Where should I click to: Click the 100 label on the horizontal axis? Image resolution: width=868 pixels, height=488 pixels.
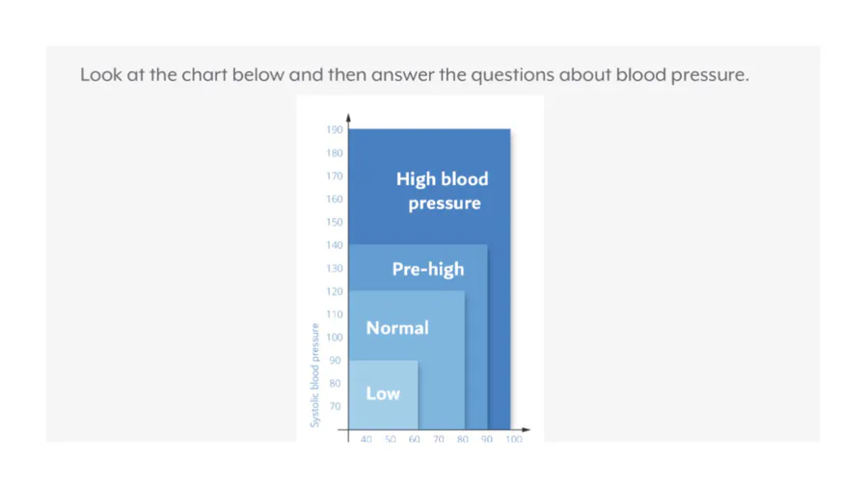513,439
